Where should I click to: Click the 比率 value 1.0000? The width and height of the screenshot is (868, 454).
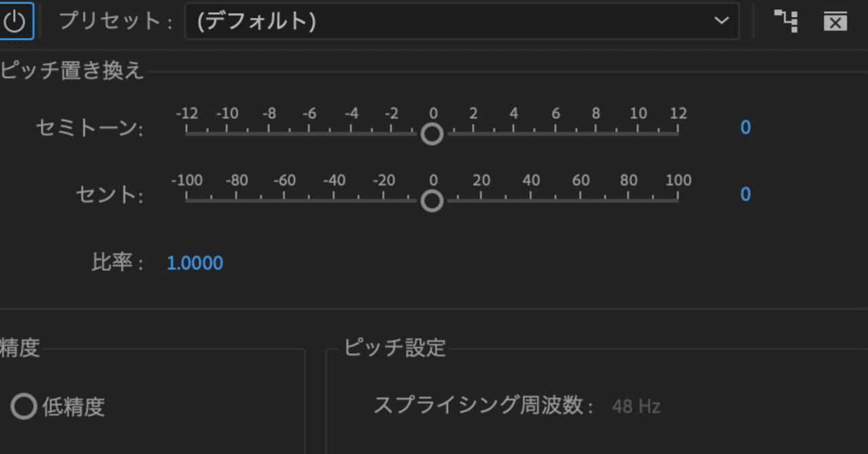[x=195, y=263]
